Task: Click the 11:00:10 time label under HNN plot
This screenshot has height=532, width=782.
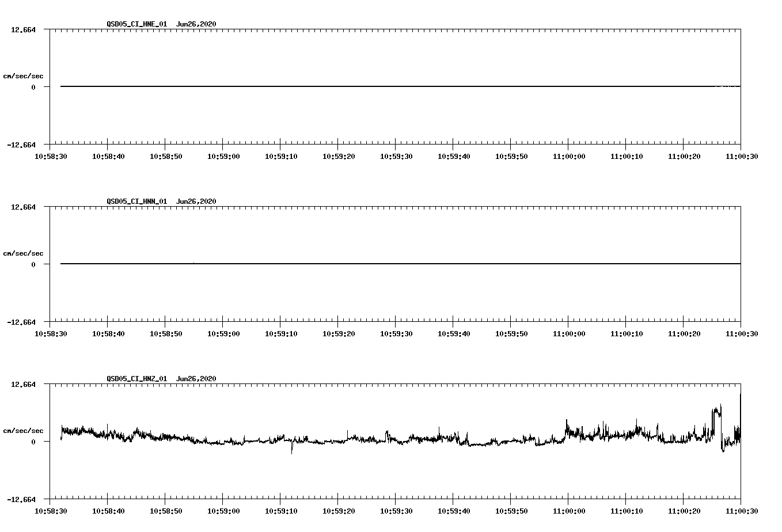Action: pos(626,334)
